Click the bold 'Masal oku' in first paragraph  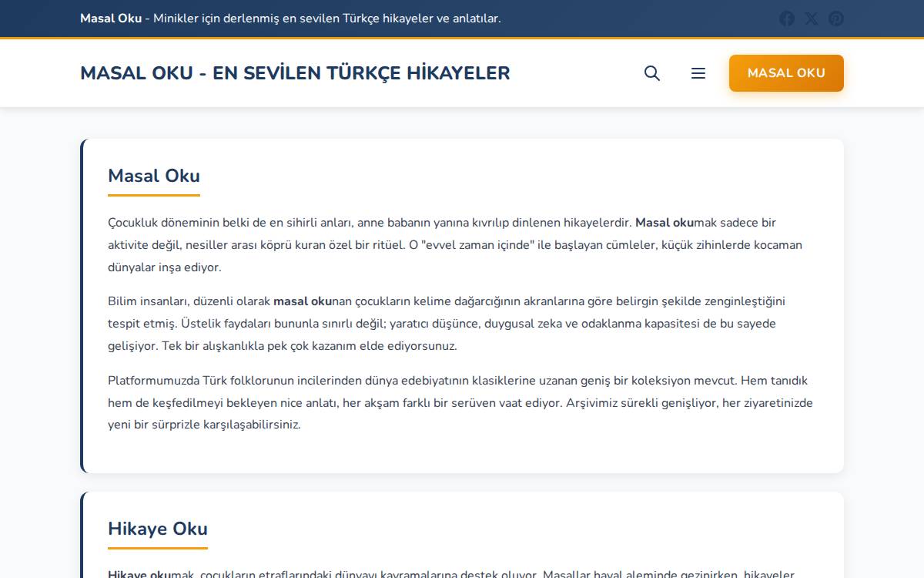pyautogui.click(x=665, y=223)
